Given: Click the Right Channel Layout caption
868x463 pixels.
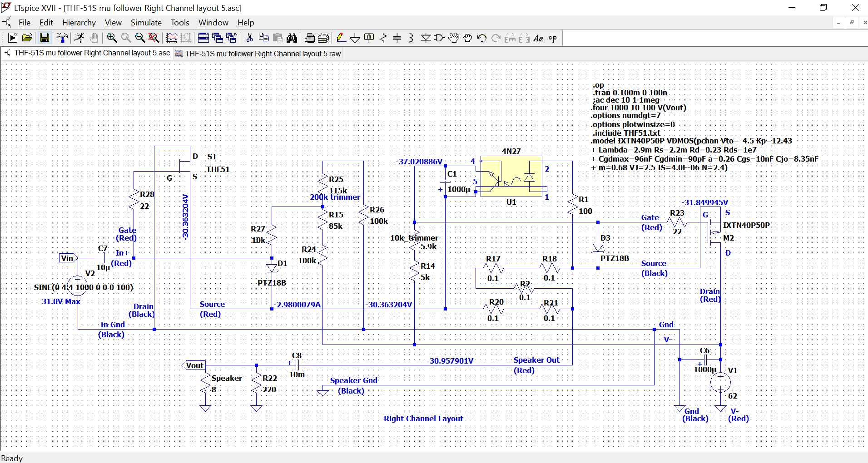Looking at the screenshot, I should coord(423,419).
